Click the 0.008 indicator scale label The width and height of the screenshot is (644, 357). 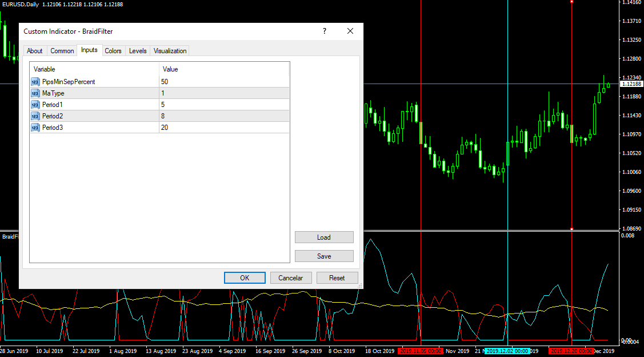(627, 236)
